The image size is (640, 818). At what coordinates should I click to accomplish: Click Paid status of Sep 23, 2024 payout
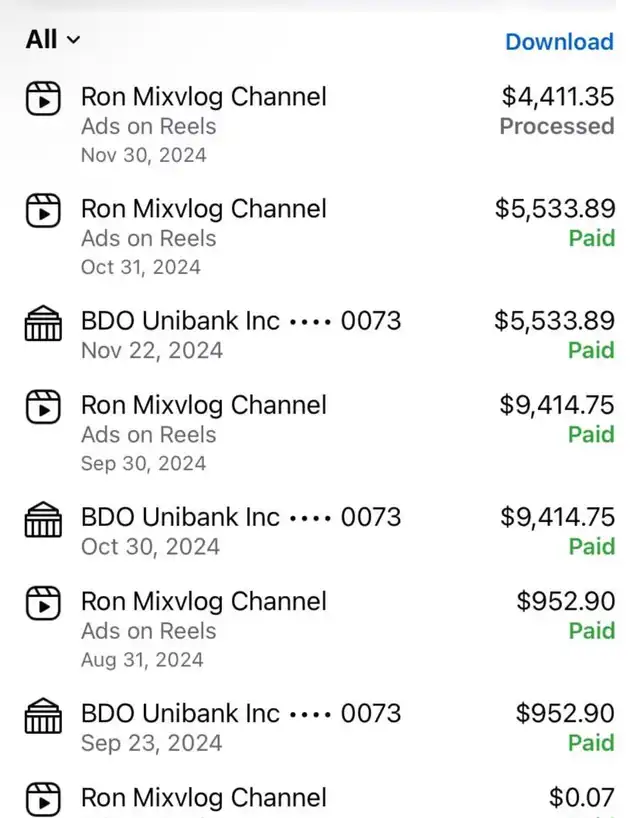tap(591, 743)
